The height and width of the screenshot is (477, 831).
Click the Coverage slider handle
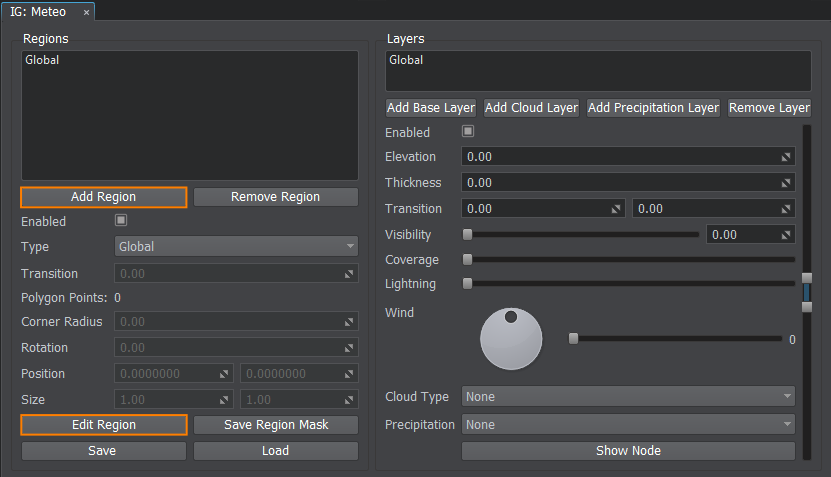(x=467, y=260)
